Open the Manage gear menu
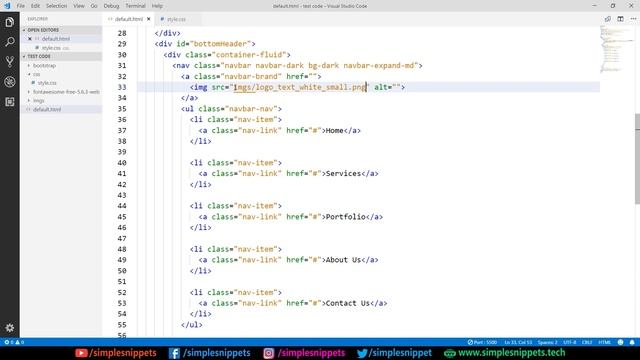 click(x=9, y=327)
